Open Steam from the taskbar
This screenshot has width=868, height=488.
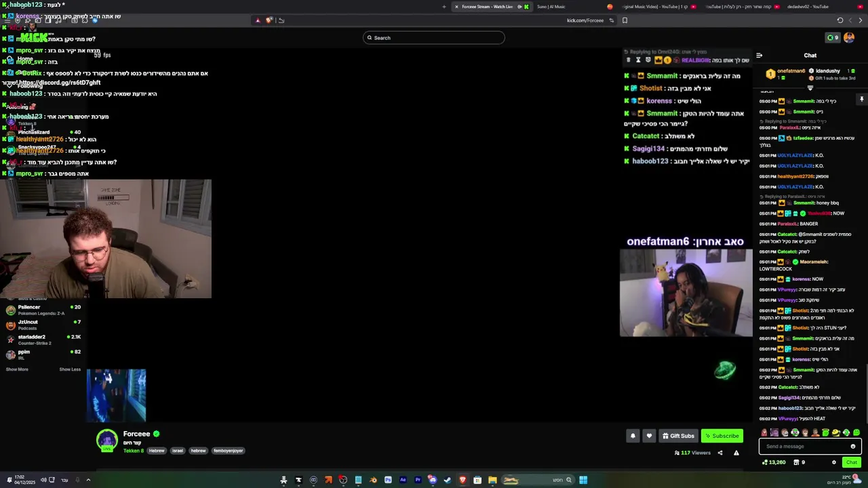click(x=448, y=480)
